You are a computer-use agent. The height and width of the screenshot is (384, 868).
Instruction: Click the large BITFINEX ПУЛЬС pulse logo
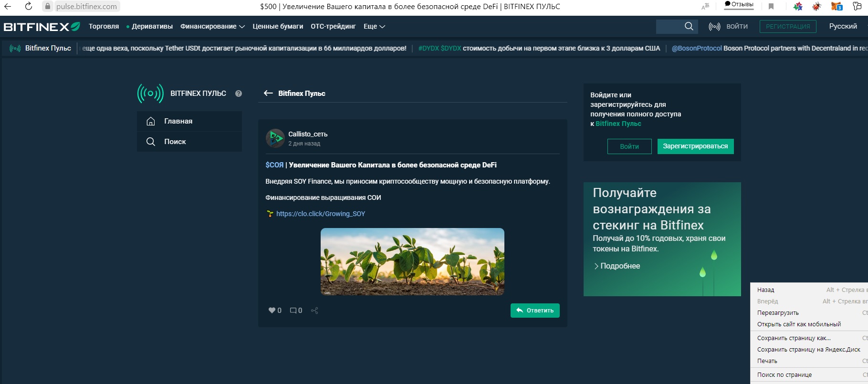tap(150, 93)
